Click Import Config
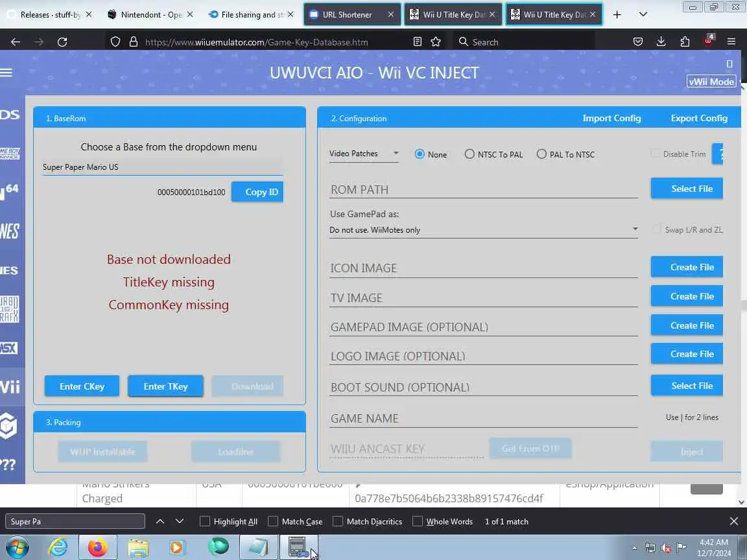This screenshot has height=560, width=747. pyautogui.click(x=611, y=118)
